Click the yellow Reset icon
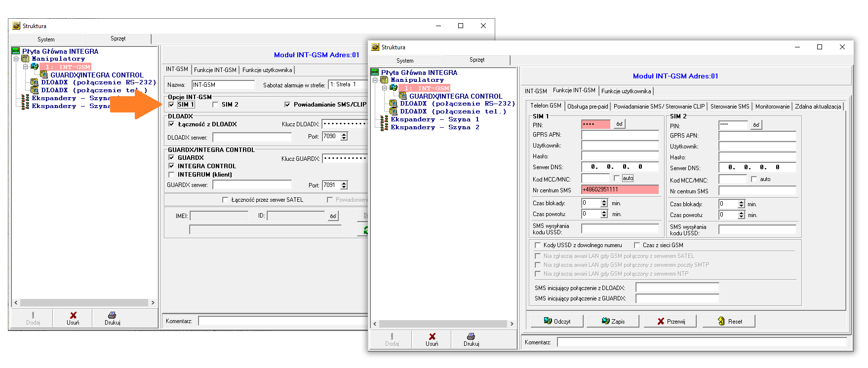The image size is (868, 368). click(x=721, y=321)
